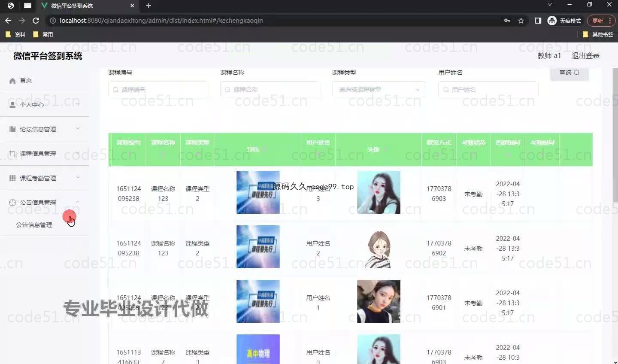Click the icon beside 课程信息管理
This screenshot has width=618, height=364.
(12, 154)
